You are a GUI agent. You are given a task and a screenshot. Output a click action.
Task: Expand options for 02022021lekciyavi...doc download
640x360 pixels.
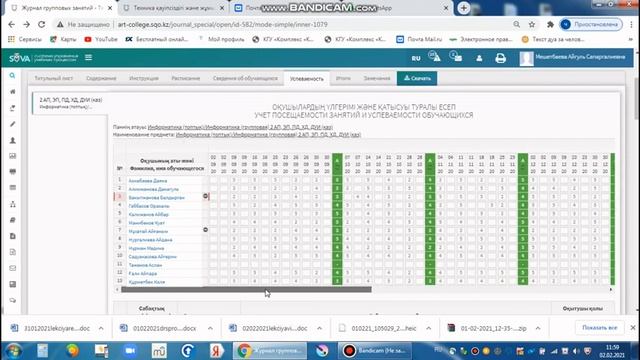pyautogui.click(x=320, y=328)
